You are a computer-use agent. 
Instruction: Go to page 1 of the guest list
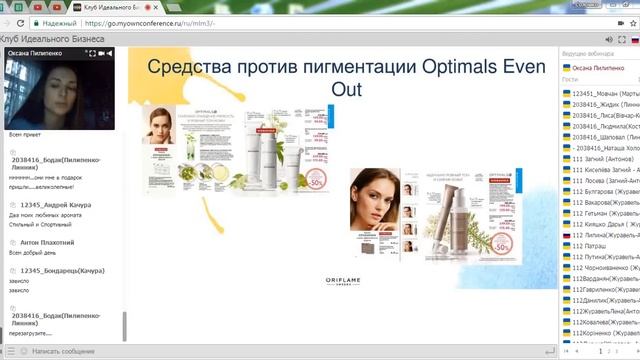click(600, 351)
